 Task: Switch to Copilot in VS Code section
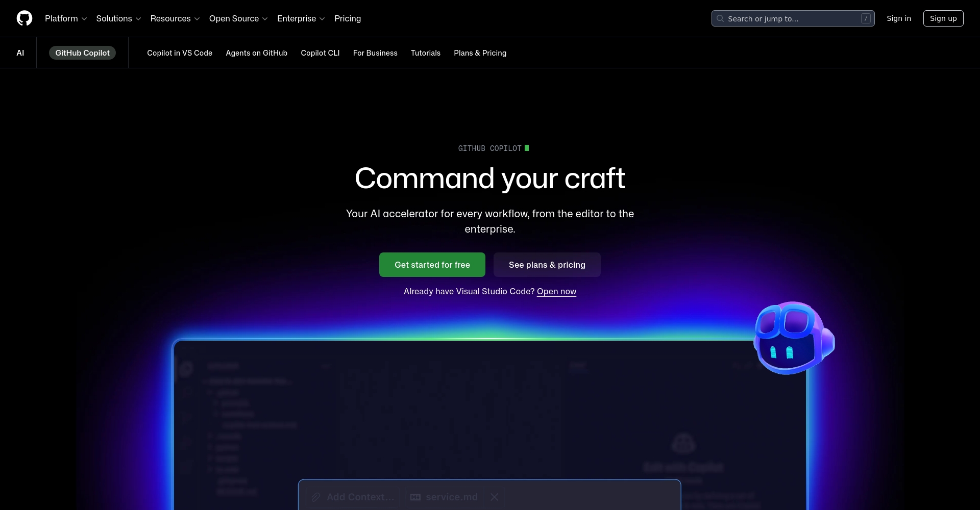179,53
